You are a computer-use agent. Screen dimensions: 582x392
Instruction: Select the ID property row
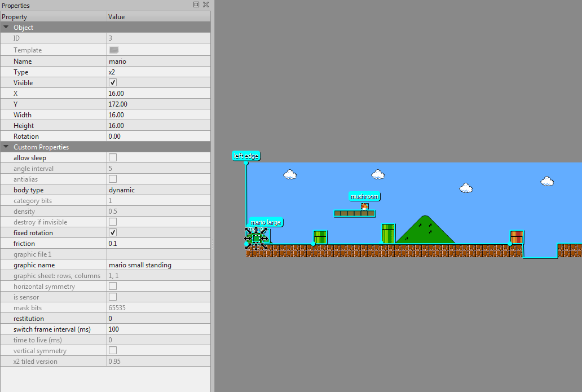pyautogui.click(x=105, y=38)
